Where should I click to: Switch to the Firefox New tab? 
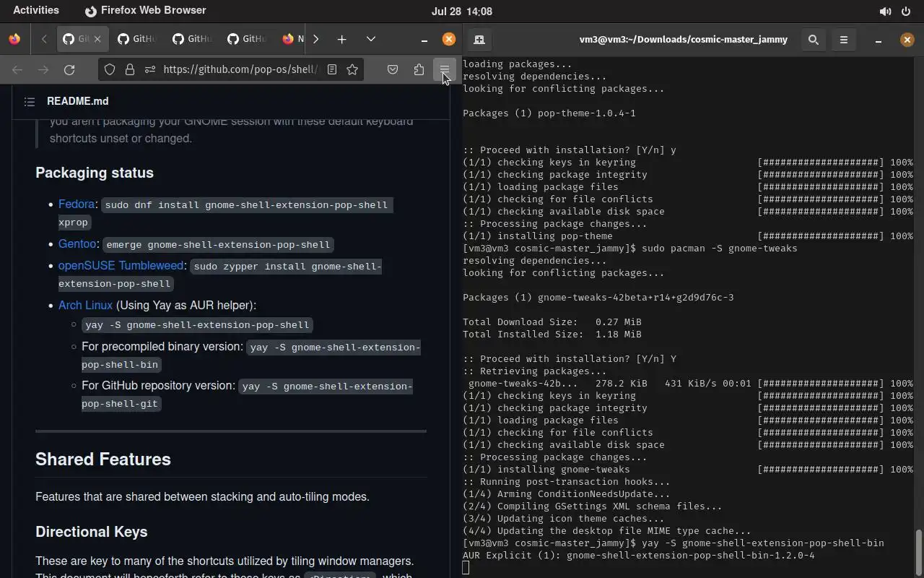click(292, 39)
